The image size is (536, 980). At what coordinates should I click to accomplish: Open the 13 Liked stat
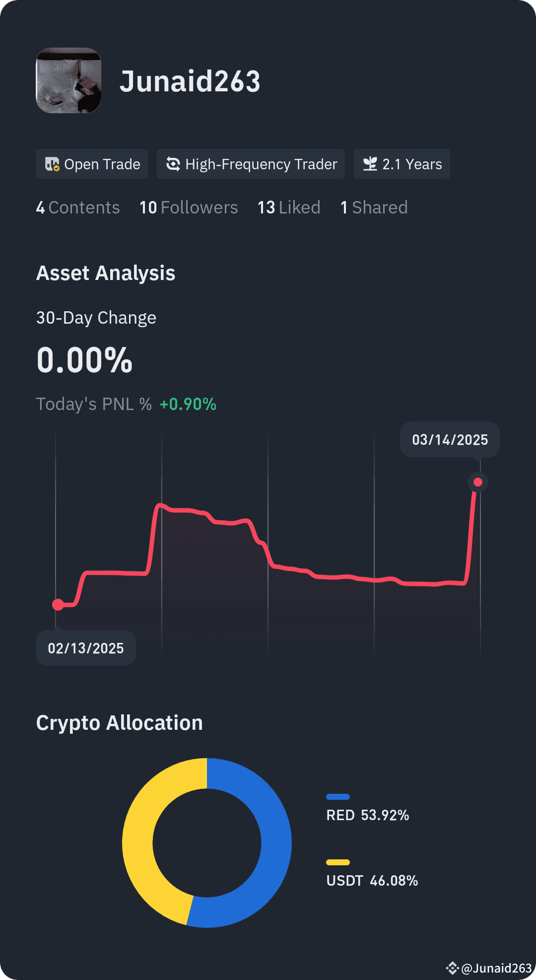pos(289,208)
